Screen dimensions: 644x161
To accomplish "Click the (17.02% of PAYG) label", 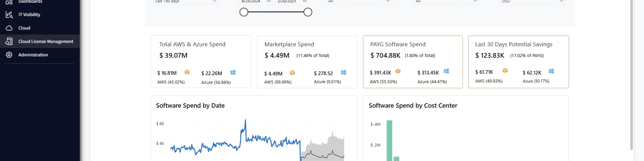I will (x=527, y=56).
